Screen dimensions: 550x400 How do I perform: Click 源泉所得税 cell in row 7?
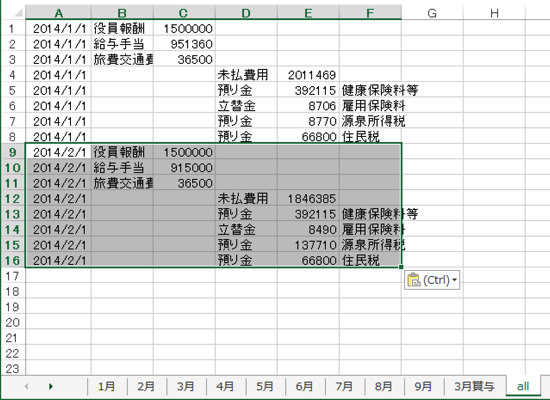point(370,121)
